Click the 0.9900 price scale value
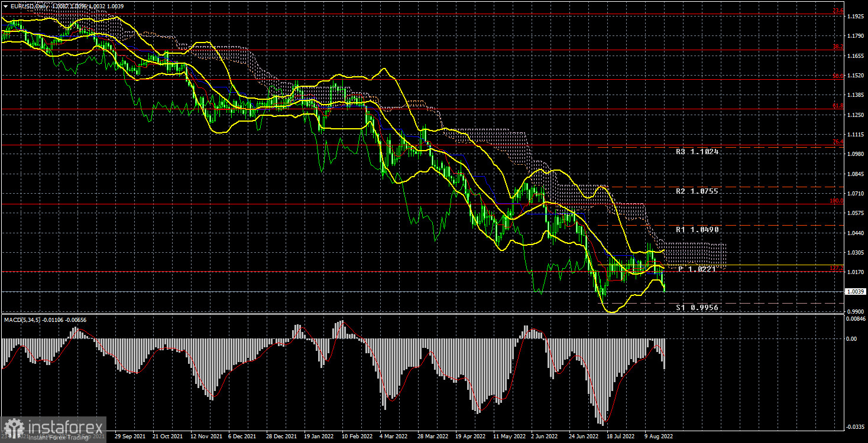 [x=856, y=311]
